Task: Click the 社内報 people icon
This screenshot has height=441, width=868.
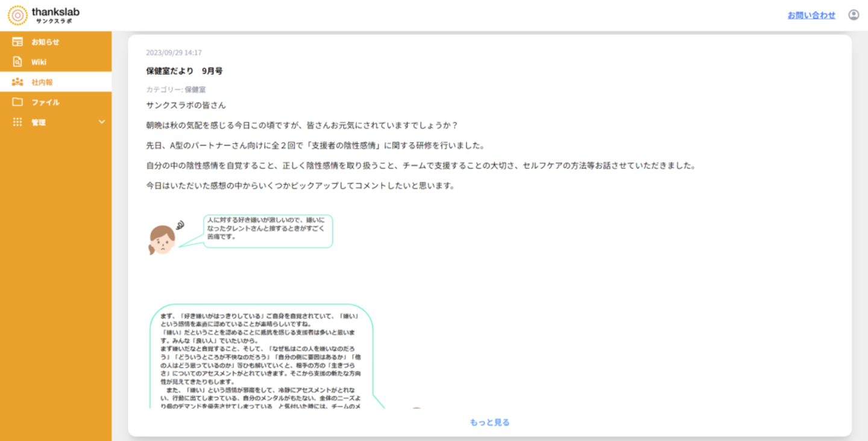Action: (17, 82)
